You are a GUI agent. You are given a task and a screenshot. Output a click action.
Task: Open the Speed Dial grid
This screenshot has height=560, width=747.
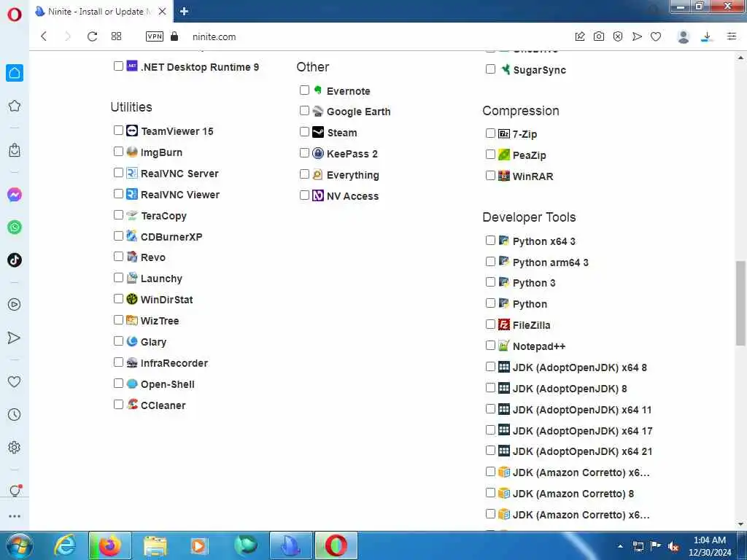(116, 36)
